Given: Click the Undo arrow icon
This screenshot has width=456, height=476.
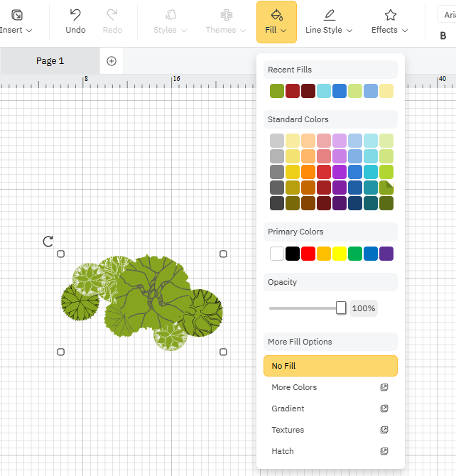Looking at the screenshot, I should (75, 15).
